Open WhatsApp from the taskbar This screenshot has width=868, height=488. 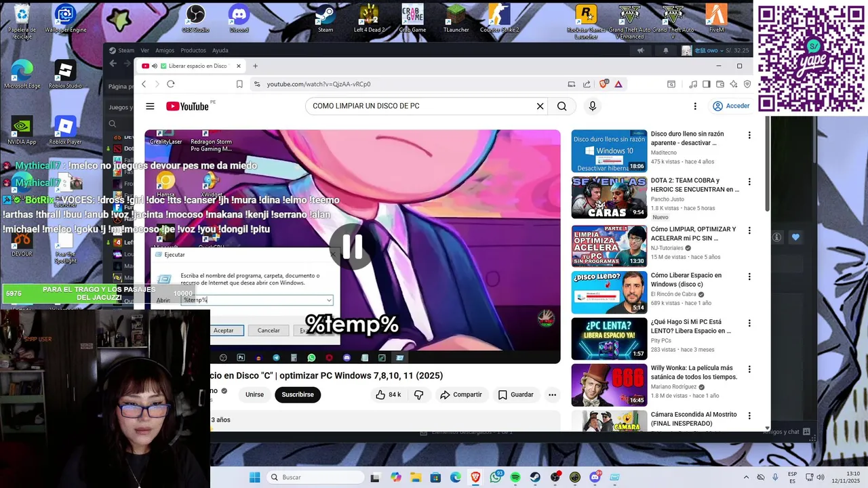[x=496, y=477]
